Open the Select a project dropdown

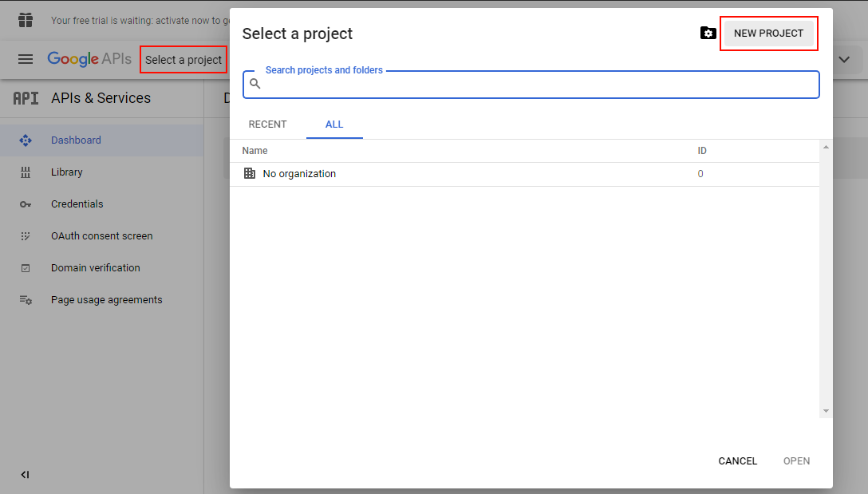(183, 60)
